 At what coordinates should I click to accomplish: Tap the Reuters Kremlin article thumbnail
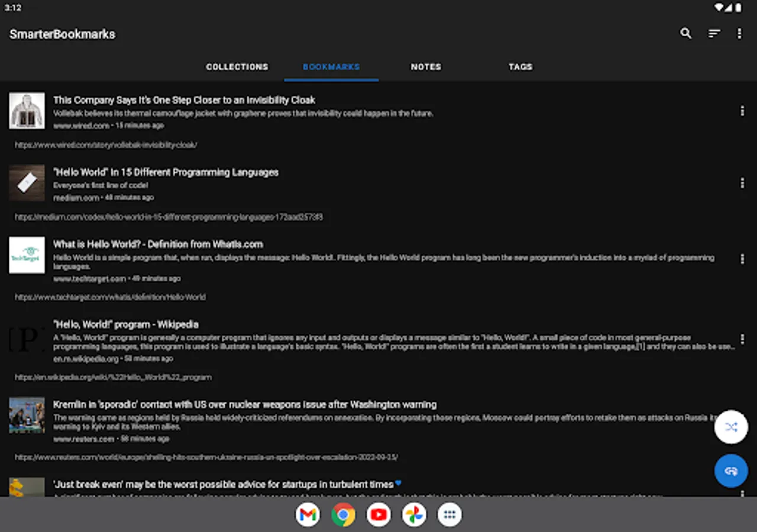pos(27,416)
